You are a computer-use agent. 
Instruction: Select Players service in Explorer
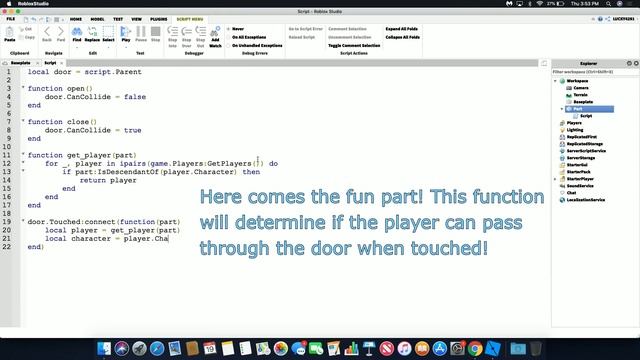(574, 123)
